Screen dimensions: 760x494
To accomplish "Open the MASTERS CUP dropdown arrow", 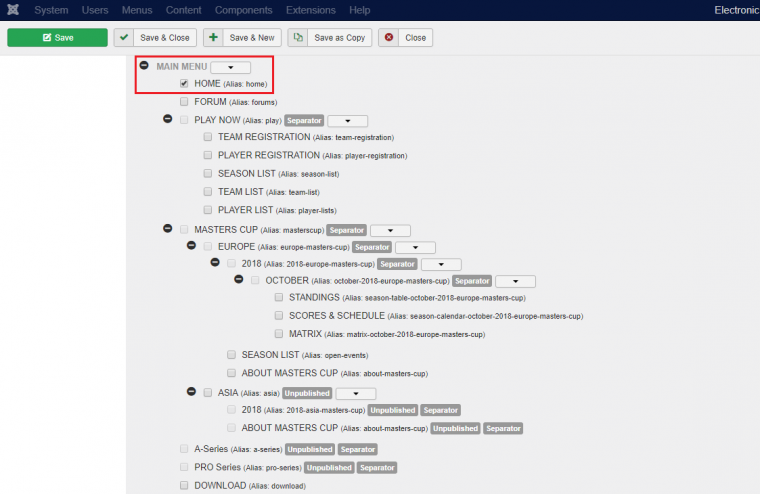I will 390,230.
